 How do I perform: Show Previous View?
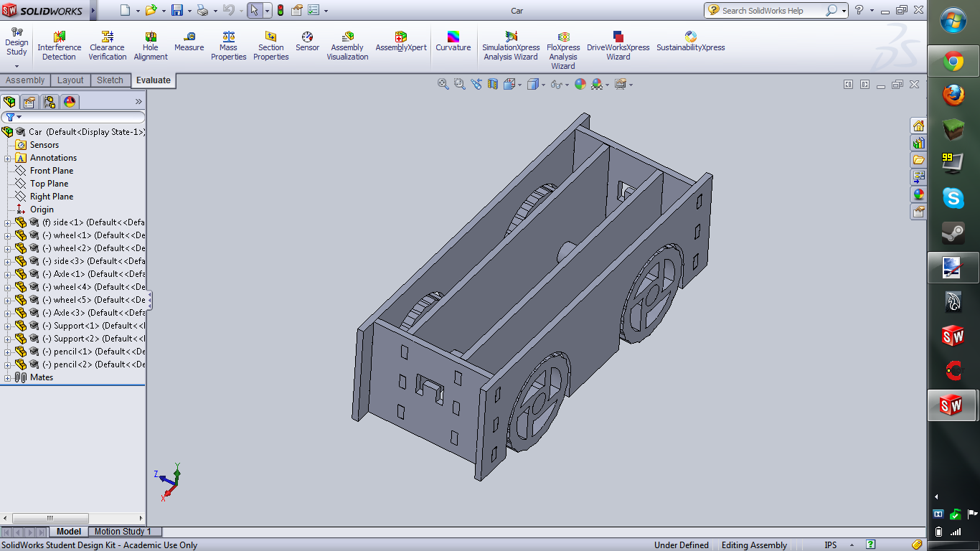point(476,84)
